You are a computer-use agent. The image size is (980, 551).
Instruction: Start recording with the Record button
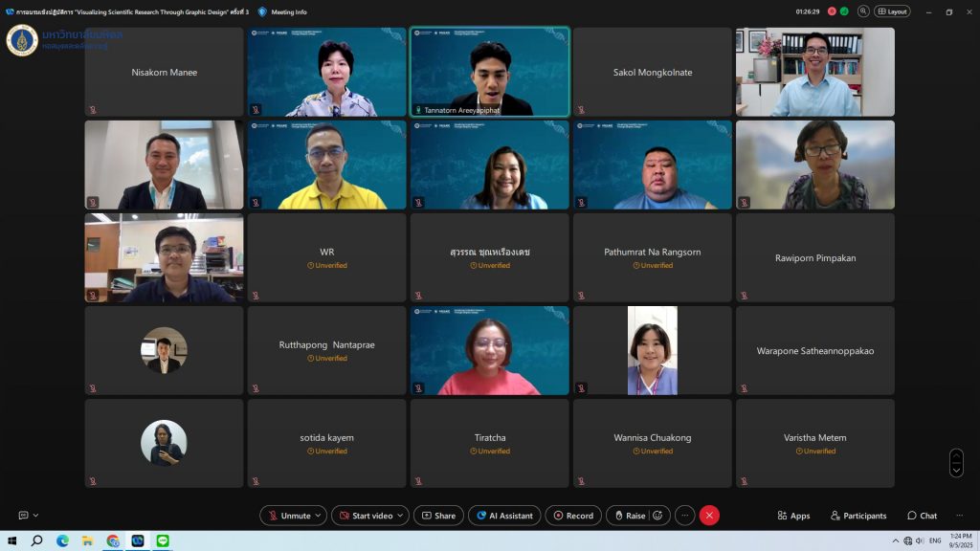point(572,516)
